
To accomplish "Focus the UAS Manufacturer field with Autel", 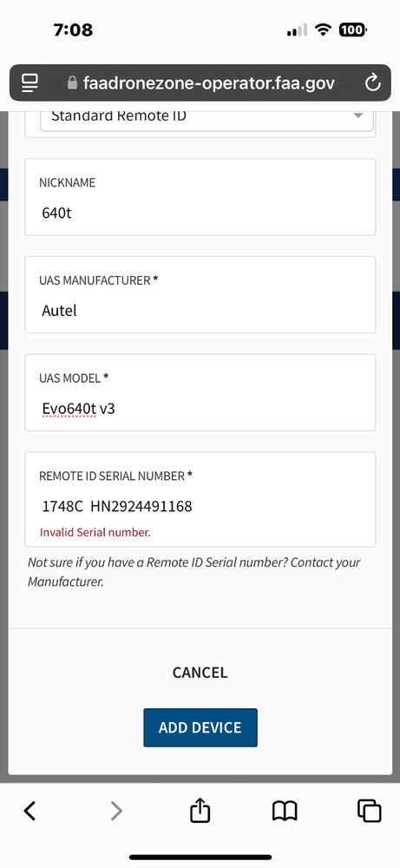I will 200,294.
